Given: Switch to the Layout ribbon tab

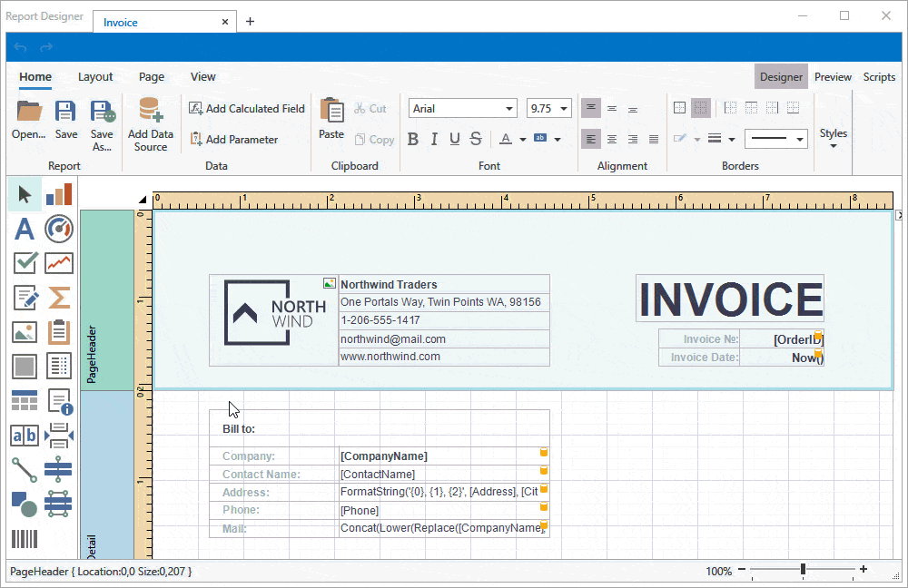Looking at the screenshot, I should click(x=95, y=77).
